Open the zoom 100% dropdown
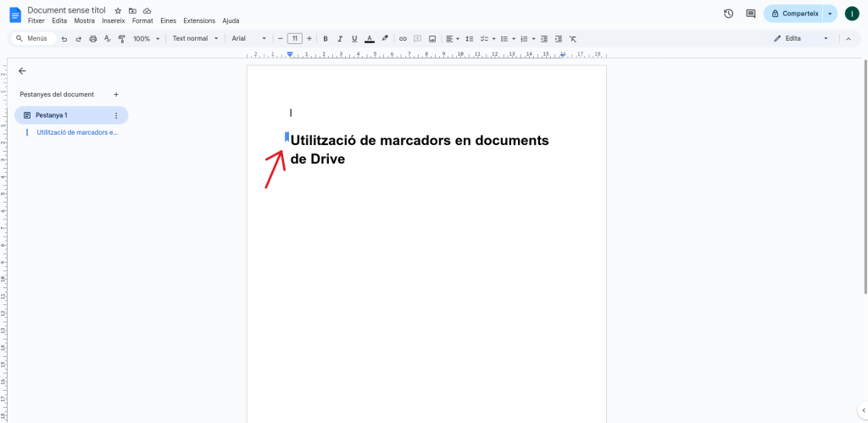 [x=145, y=39]
